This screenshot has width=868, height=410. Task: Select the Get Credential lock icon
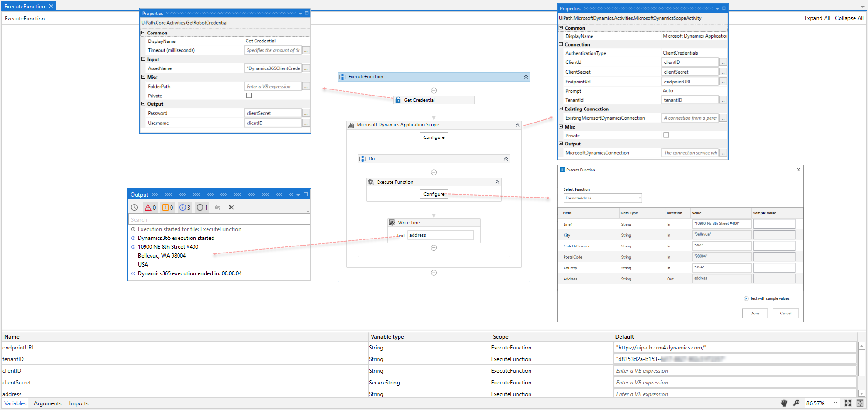(x=398, y=100)
